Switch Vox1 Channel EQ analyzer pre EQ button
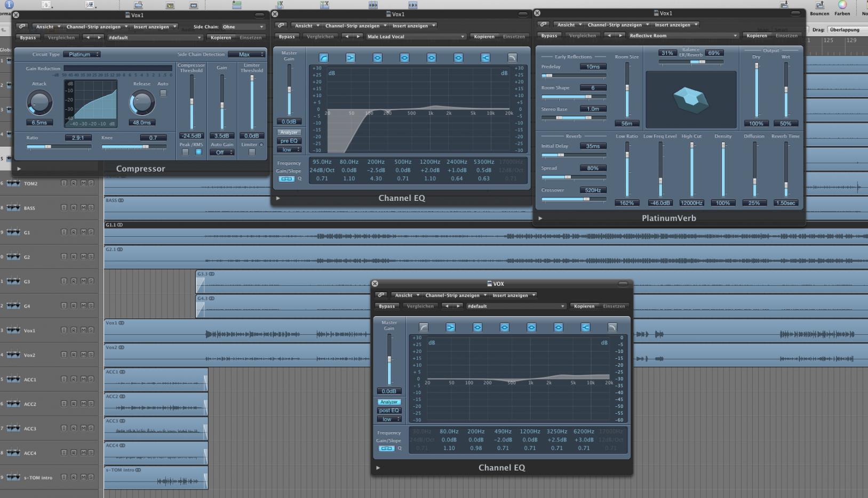 [x=289, y=141]
